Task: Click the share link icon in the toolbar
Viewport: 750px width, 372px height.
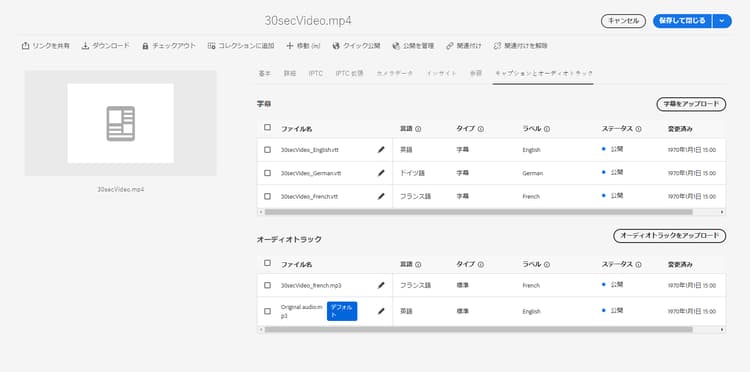Action: 25,46
